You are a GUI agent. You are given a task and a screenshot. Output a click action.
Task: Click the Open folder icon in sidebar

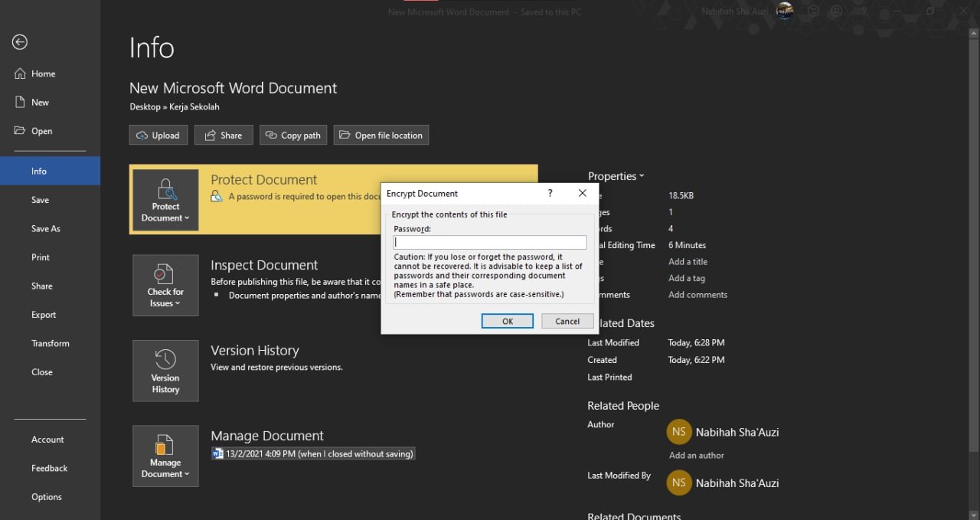[x=20, y=131]
